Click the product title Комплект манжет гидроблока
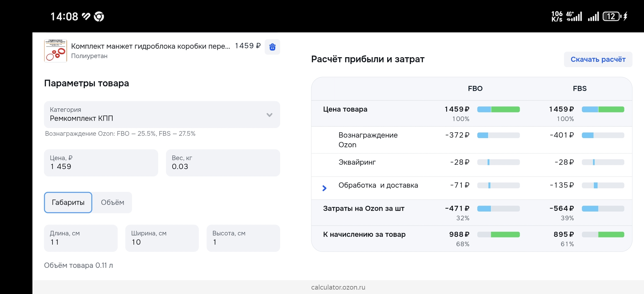Screen dimensions: 644x294 [150, 46]
